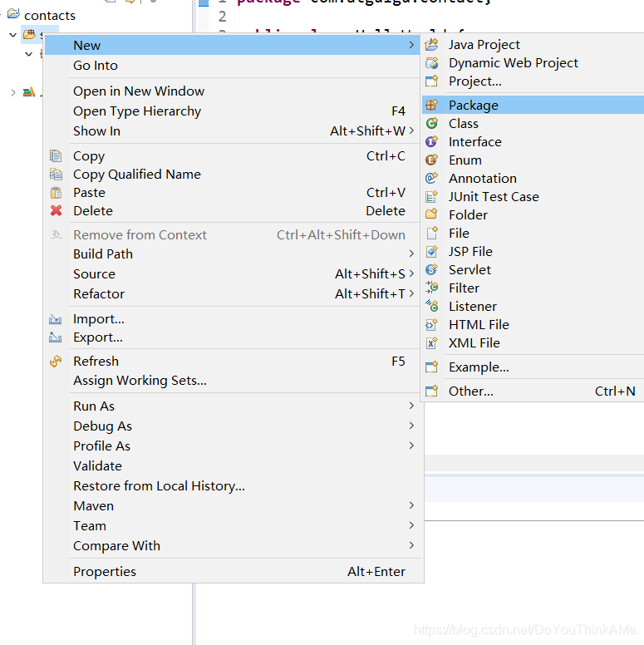Select Servlet in New submenu
Viewport: 644px width, 645px height.
tap(533, 270)
